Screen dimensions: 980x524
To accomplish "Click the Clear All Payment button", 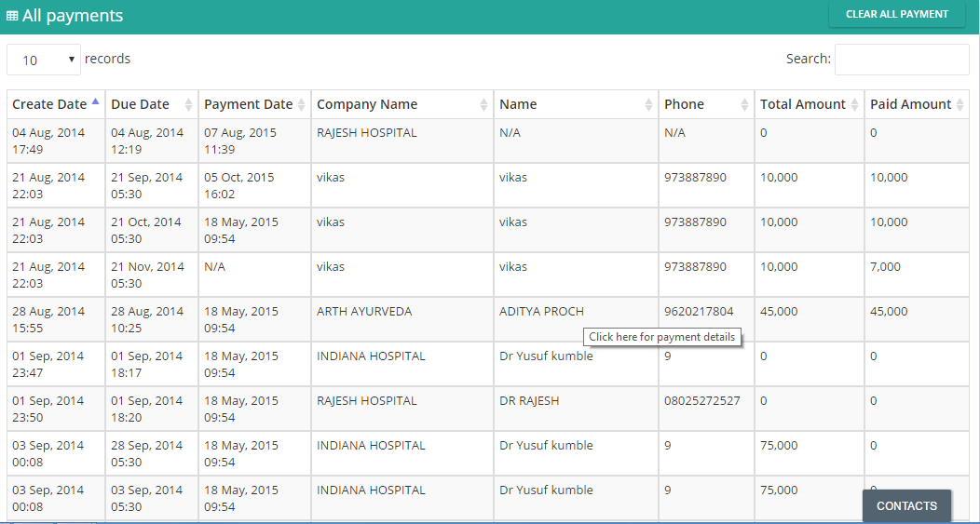I will point(897,14).
